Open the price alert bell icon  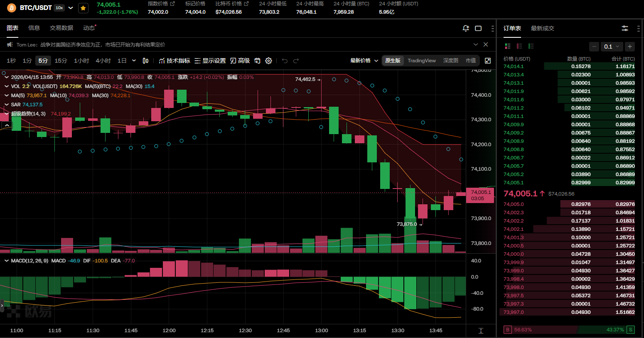[466, 28]
